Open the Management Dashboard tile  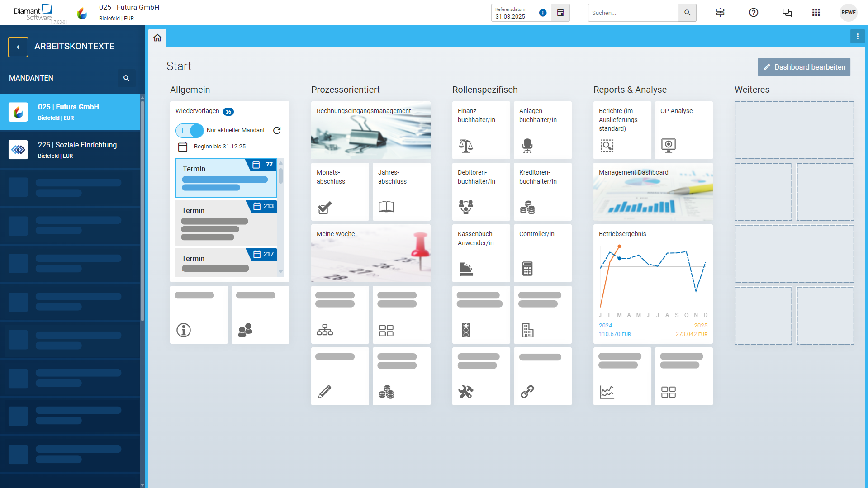[653, 192]
